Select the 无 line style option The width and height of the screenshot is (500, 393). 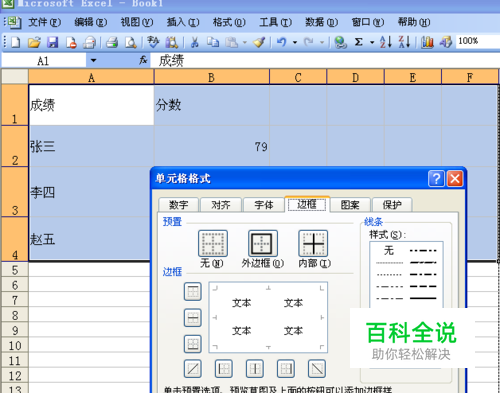pyautogui.click(x=389, y=250)
